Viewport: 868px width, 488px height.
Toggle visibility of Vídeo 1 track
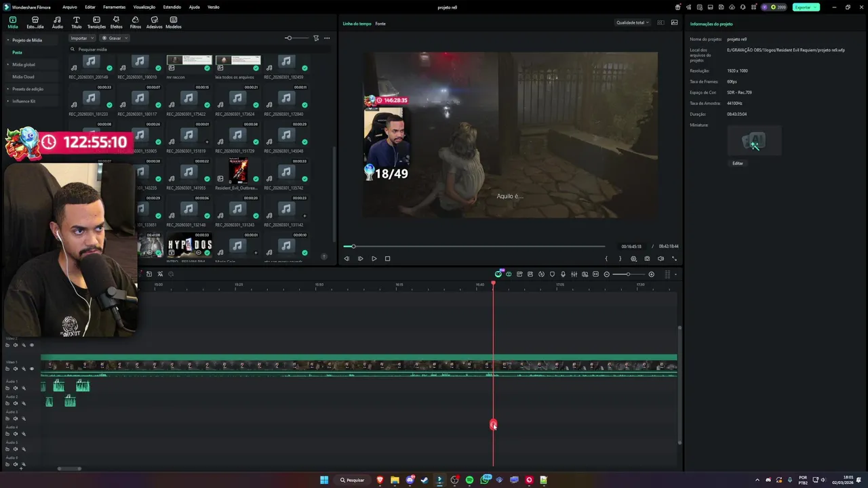pos(31,369)
